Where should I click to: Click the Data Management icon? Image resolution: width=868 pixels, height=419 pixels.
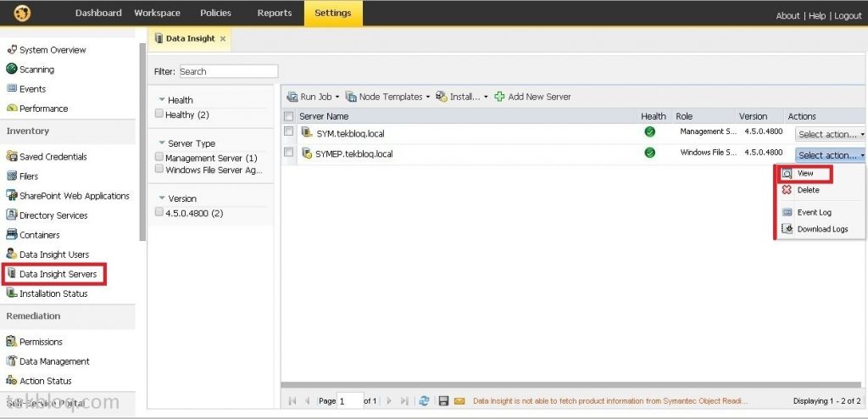pos(12,360)
